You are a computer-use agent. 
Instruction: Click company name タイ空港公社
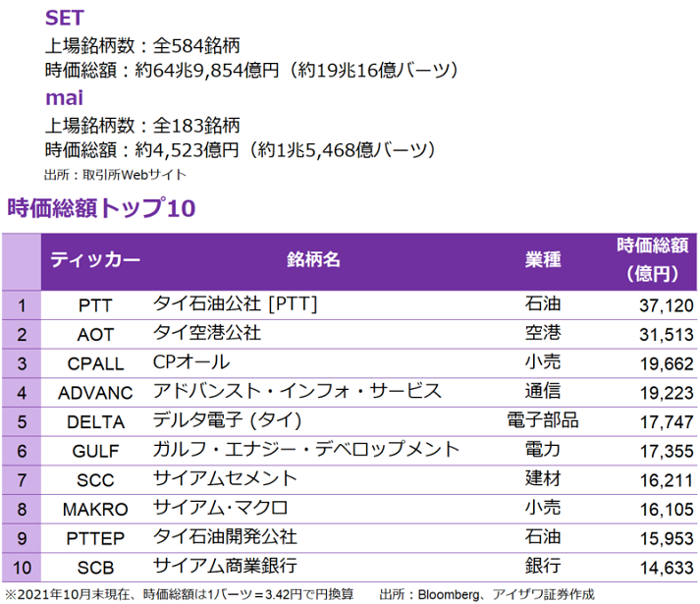coord(207,333)
